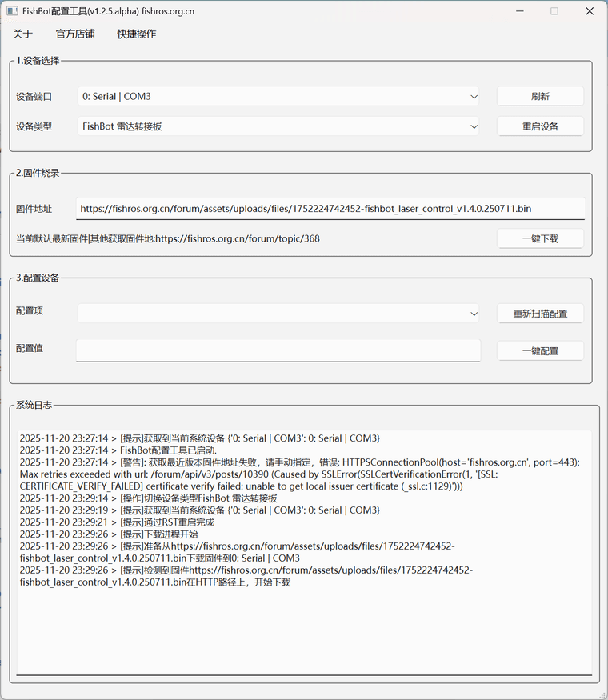Click the 1.设备选择 group title
608x700 pixels.
pyautogui.click(x=38, y=61)
